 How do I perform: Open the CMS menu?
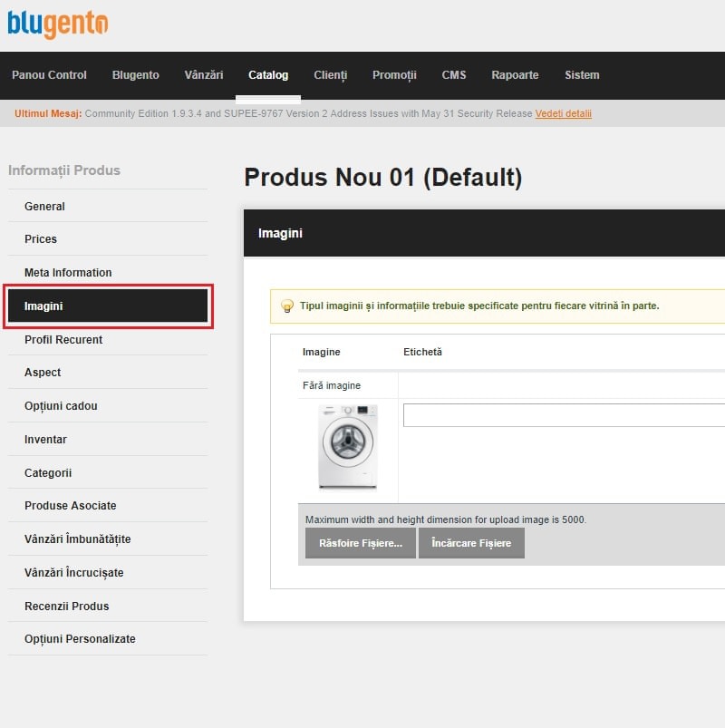(x=454, y=75)
